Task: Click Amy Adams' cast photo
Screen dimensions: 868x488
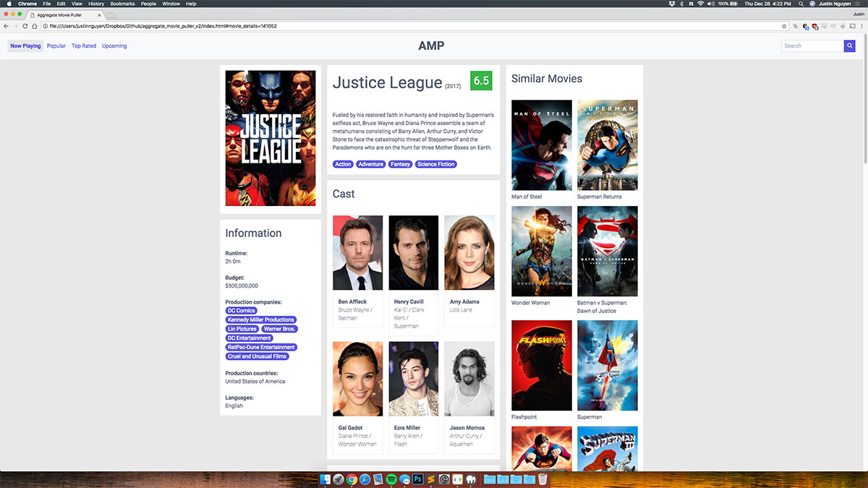Action: tap(469, 253)
